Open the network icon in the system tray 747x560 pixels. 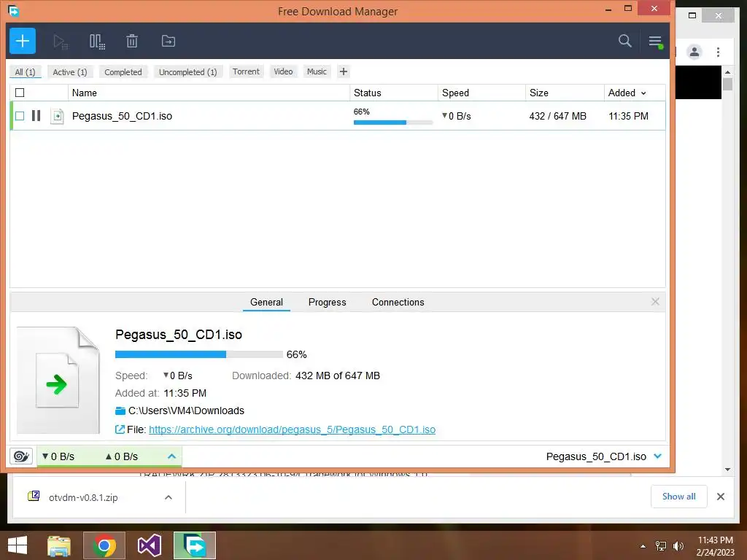pos(661,546)
